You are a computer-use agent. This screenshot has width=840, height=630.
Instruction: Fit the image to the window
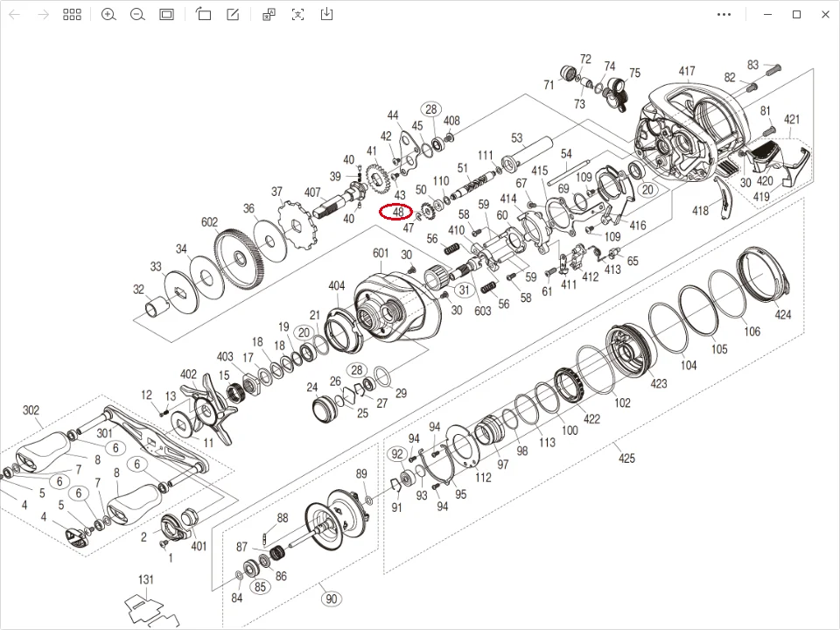(x=166, y=15)
